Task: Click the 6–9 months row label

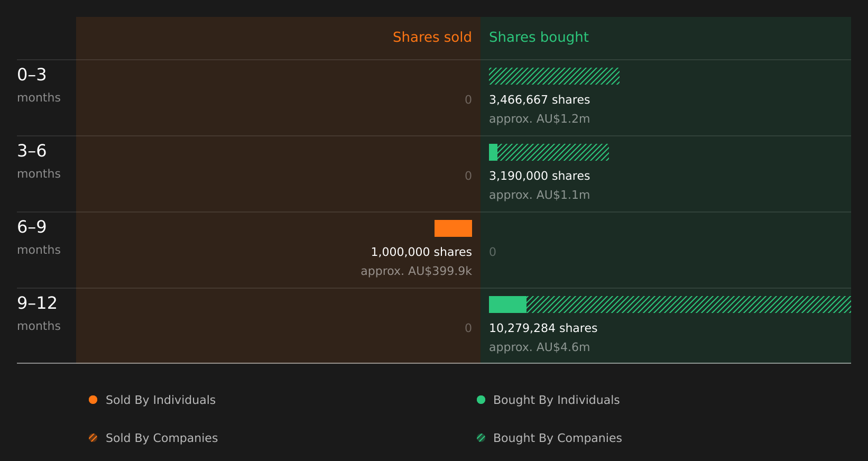Action: pyautogui.click(x=39, y=237)
